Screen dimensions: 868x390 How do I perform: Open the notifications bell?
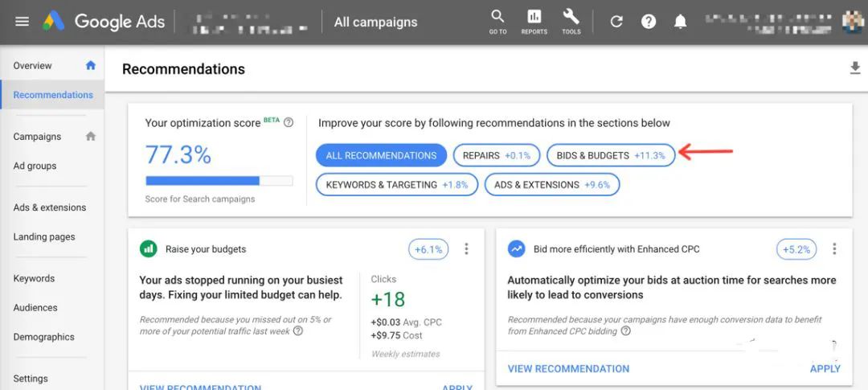click(x=681, y=22)
